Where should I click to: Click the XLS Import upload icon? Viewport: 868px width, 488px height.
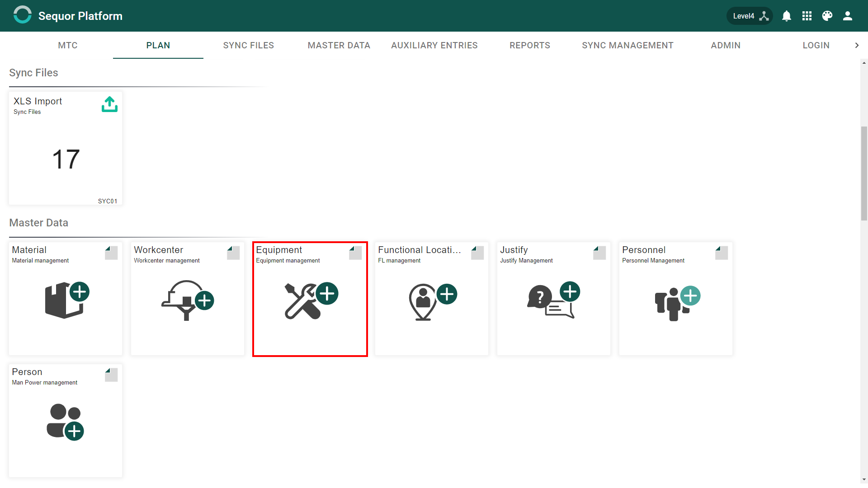(x=109, y=104)
